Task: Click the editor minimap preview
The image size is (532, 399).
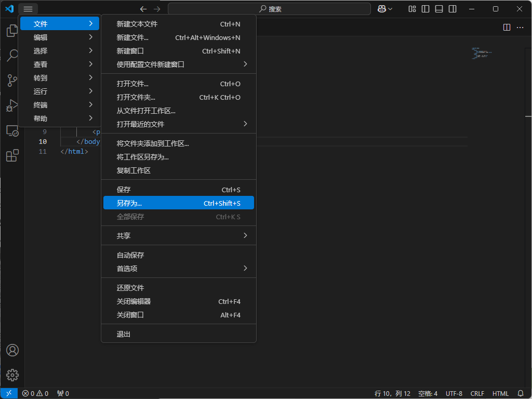Action: pyautogui.click(x=482, y=54)
